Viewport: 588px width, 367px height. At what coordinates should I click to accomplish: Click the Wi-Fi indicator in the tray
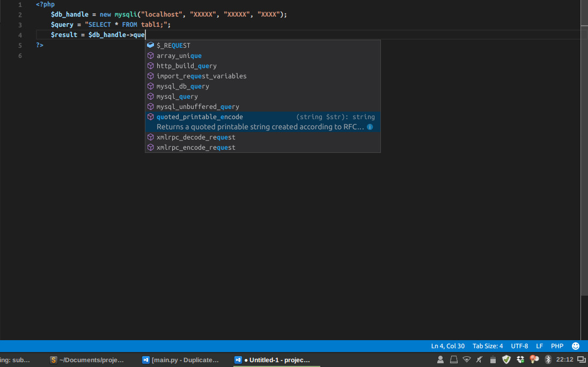pos(467,359)
